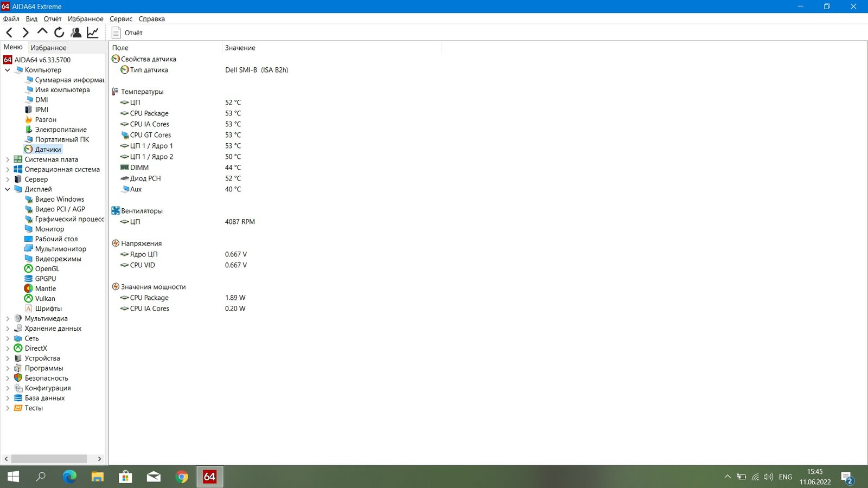Open the Монитор tree item
This screenshot has width=868, height=488.
tap(49, 229)
